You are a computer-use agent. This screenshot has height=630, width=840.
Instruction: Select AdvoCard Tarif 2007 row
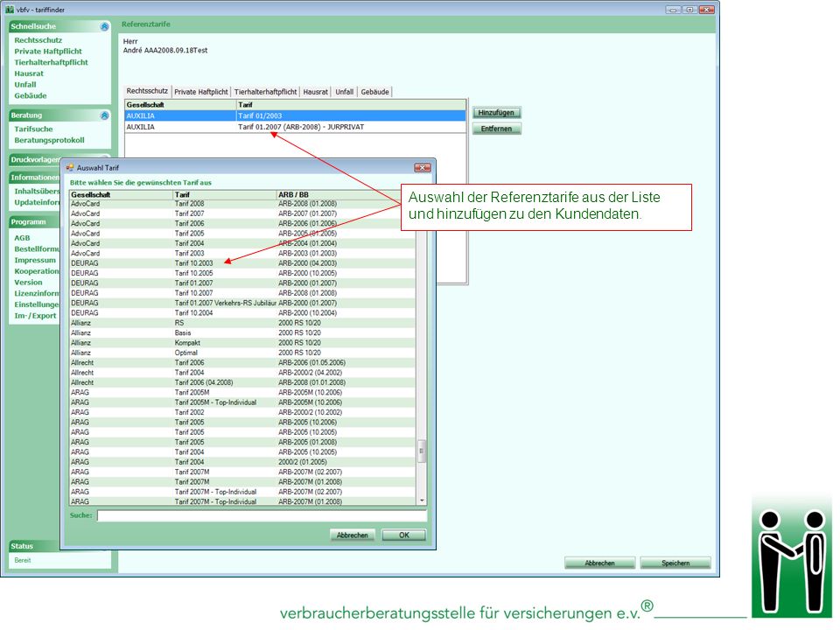click(242, 213)
